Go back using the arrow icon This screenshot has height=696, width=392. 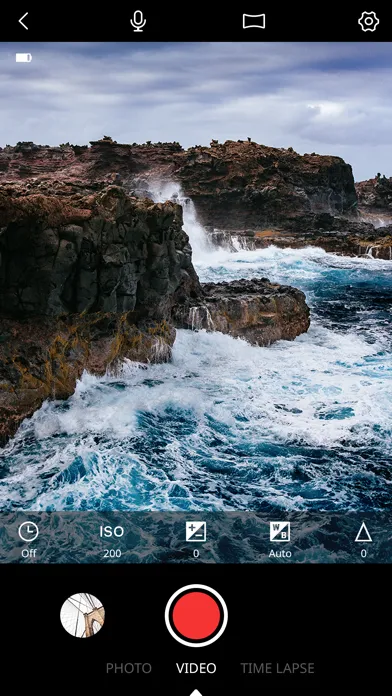24,21
